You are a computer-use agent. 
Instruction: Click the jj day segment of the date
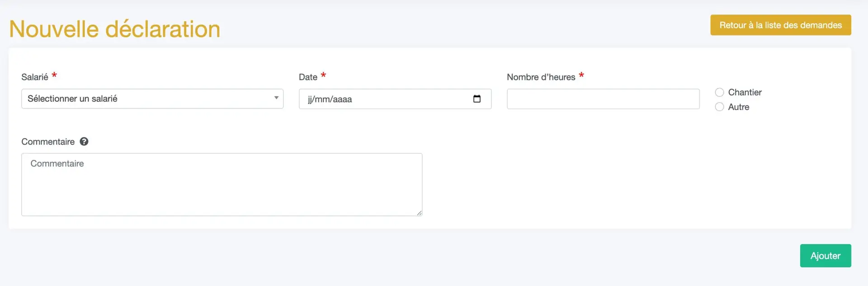click(x=310, y=99)
